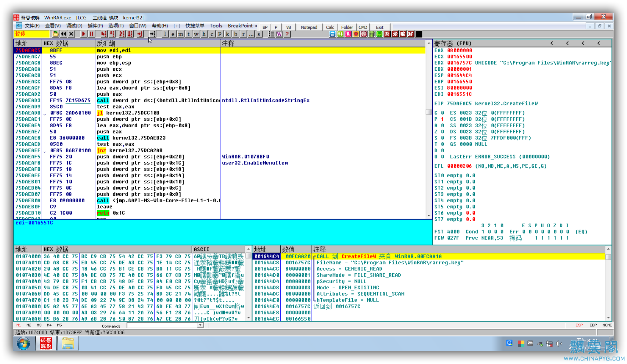Image resolution: width=627 pixels, height=364 pixels.
Task: Open Run trace via '...' button
Action: click(251, 34)
